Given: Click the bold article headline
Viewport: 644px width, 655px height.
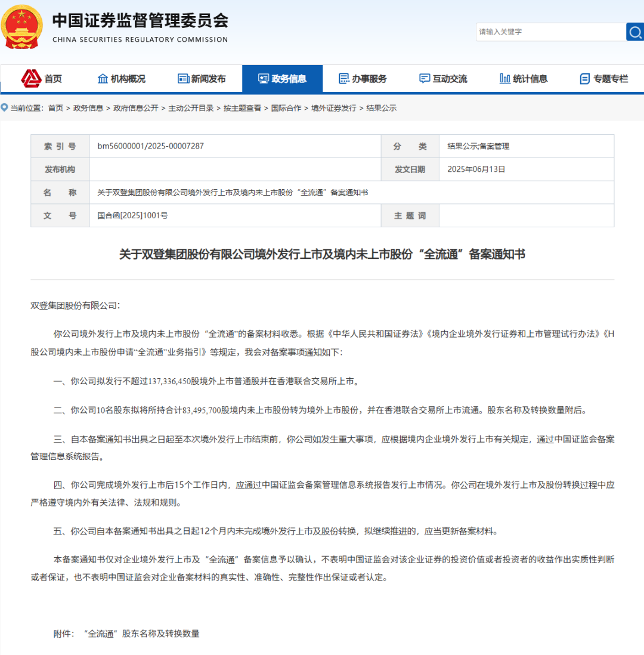Looking at the screenshot, I should tap(322, 254).
